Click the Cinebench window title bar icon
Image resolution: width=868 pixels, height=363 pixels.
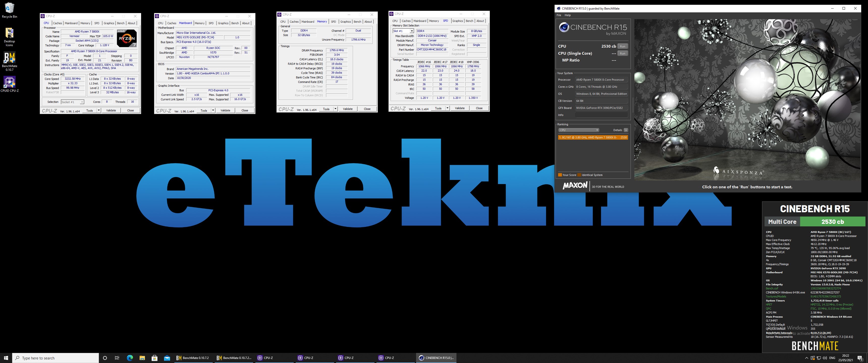tap(559, 8)
